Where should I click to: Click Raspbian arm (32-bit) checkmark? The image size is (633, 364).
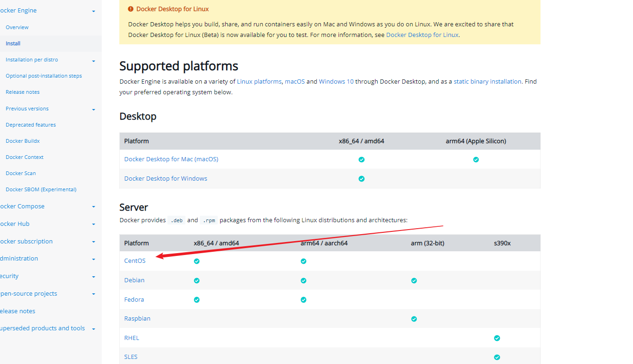point(414,319)
